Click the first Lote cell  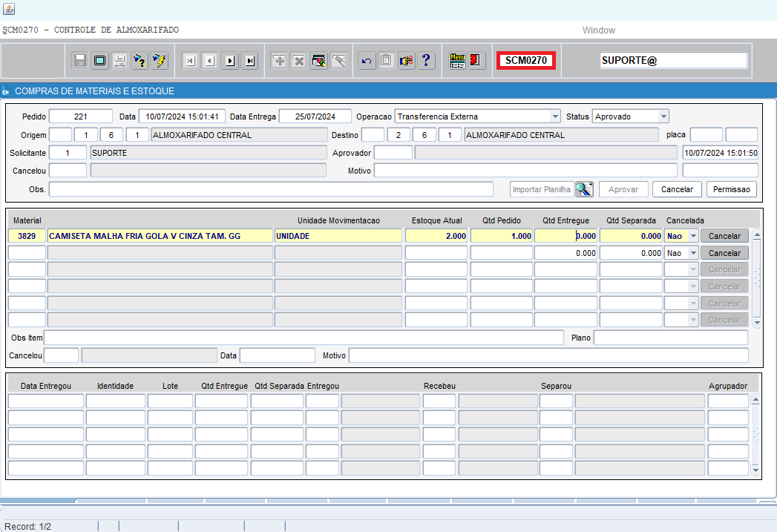(170, 401)
